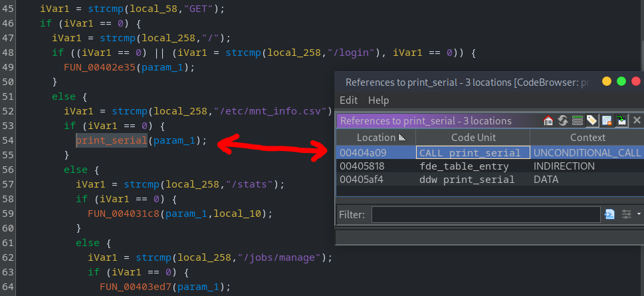Close the references panel with X icon

point(637,120)
